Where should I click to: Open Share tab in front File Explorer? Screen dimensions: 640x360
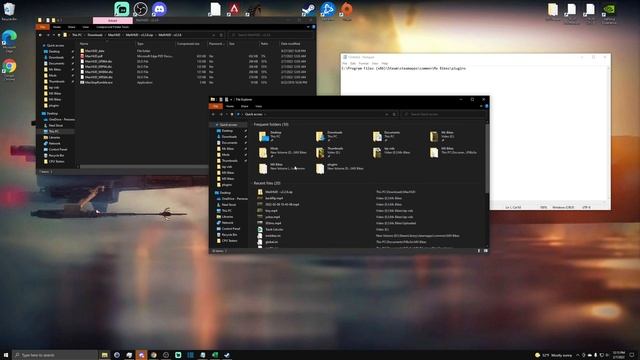click(x=244, y=106)
